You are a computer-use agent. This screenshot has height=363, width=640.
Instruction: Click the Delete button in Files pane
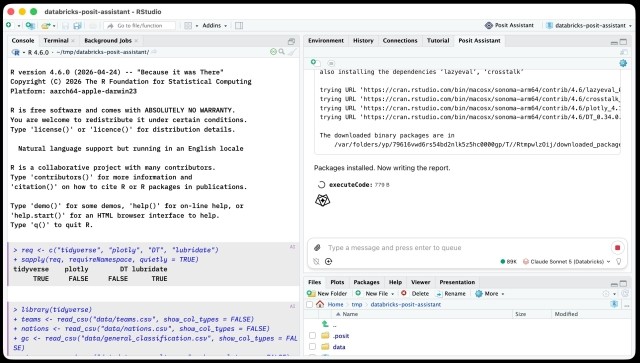pyautogui.click(x=415, y=294)
